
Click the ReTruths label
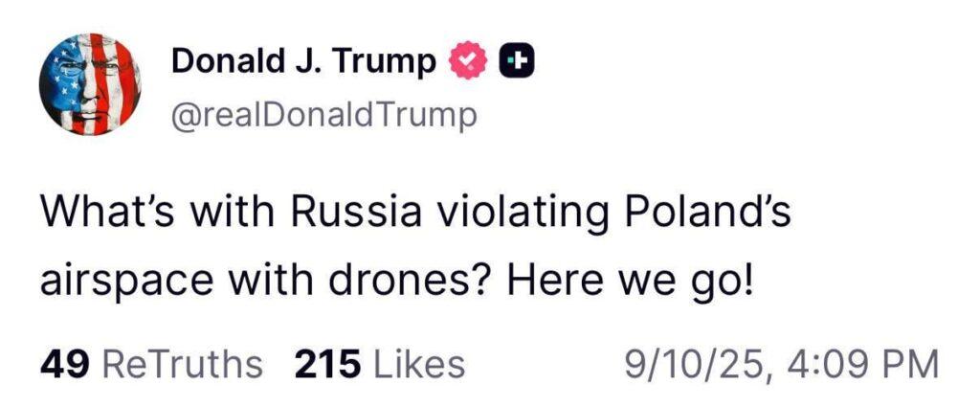182,365
